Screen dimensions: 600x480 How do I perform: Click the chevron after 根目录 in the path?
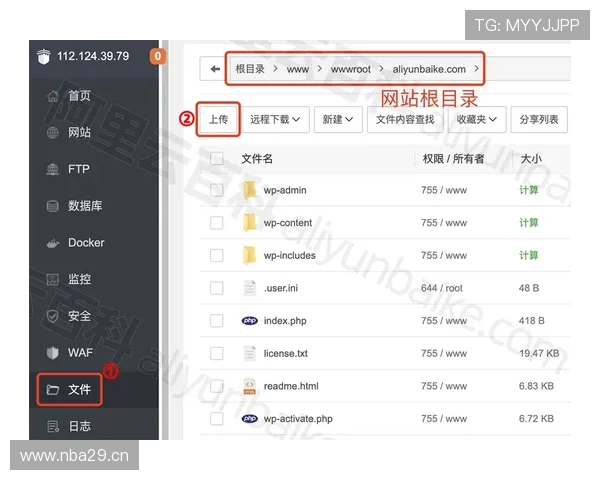[x=276, y=69]
